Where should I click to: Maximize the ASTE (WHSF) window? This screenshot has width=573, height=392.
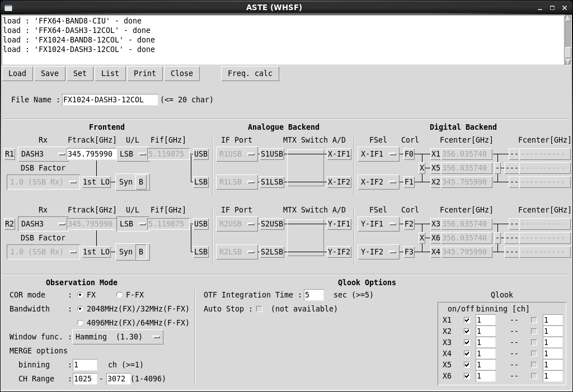552,8
